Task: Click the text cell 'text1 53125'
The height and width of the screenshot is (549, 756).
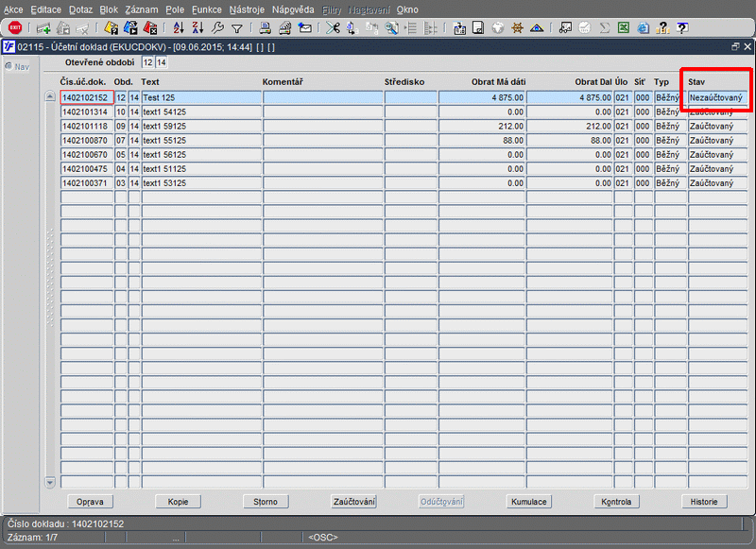Action: (201, 183)
